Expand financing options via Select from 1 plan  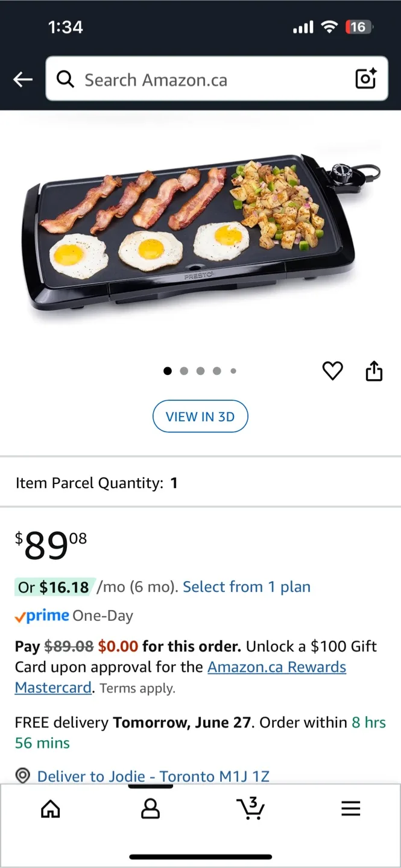point(247,587)
